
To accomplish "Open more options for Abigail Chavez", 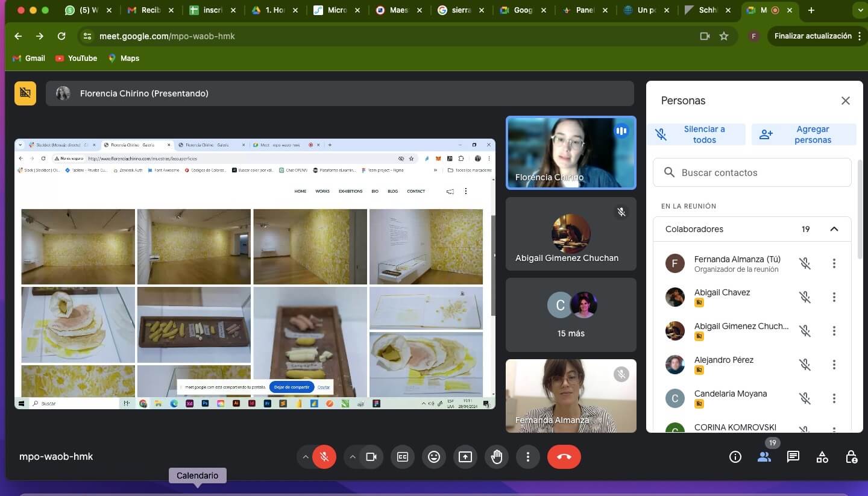I will tap(834, 297).
